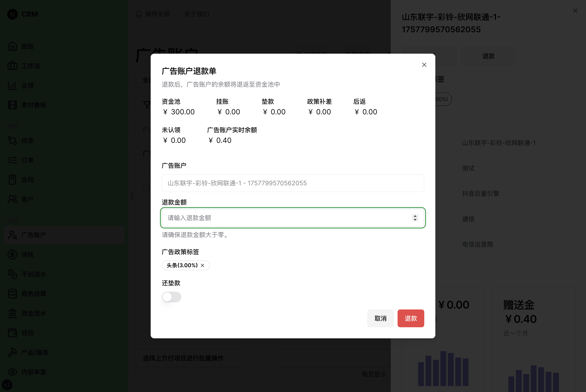This screenshot has width=586, height=392.
Task: Increment refund amount with stepper arrow
Action: 415,216
